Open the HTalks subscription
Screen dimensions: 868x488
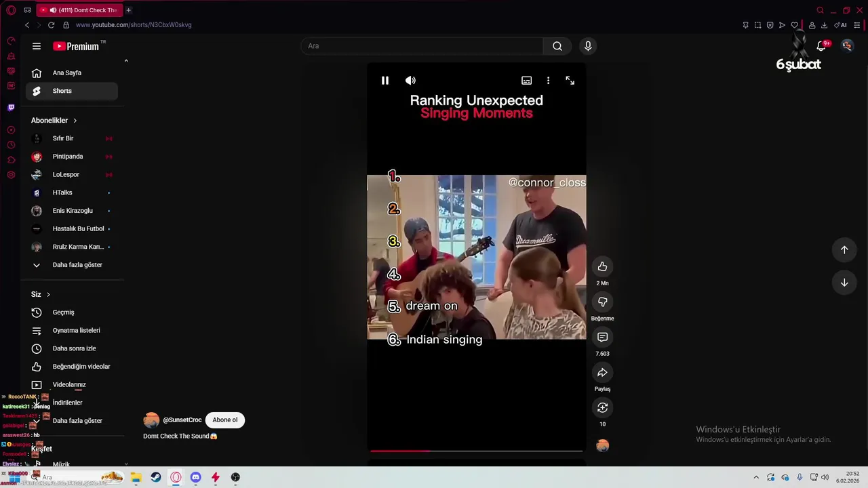pos(72,192)
